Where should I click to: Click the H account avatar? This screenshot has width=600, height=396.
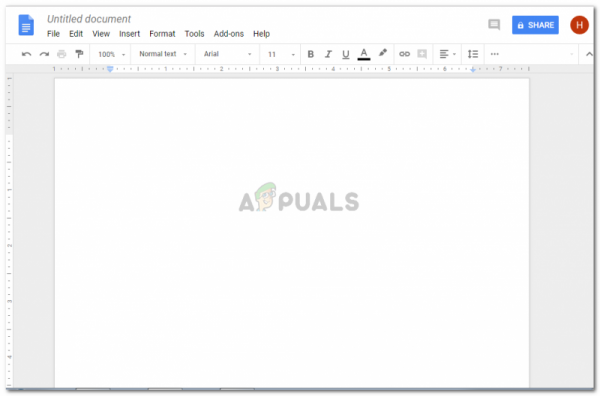click(579, 25)
